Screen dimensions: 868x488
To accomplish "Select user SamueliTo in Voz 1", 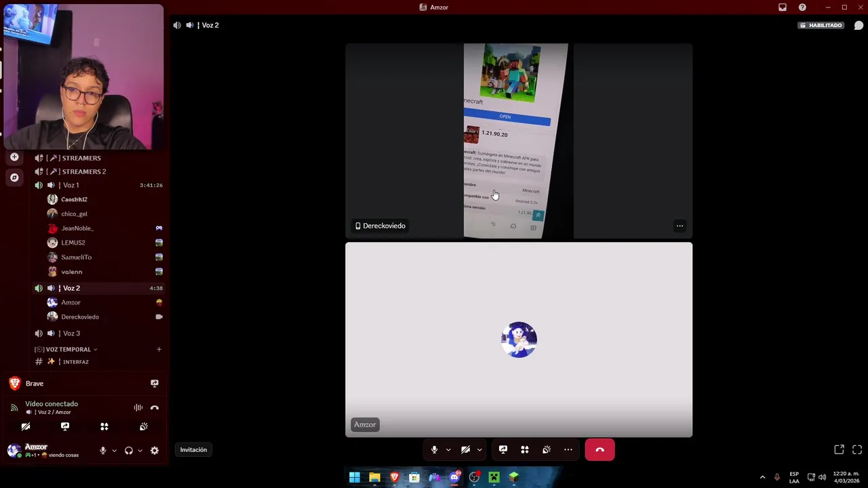I will [x=76, y=257].
